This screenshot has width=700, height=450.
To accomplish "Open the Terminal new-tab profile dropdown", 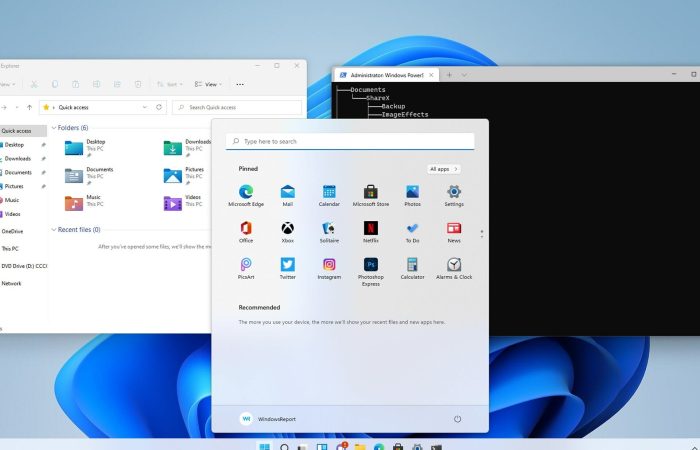I will click(x=464, y=75).
